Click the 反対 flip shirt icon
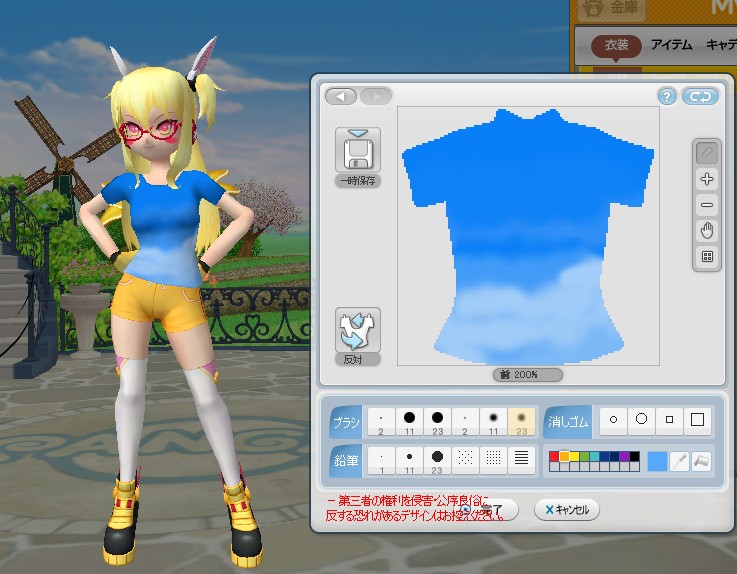 (358, 330)
